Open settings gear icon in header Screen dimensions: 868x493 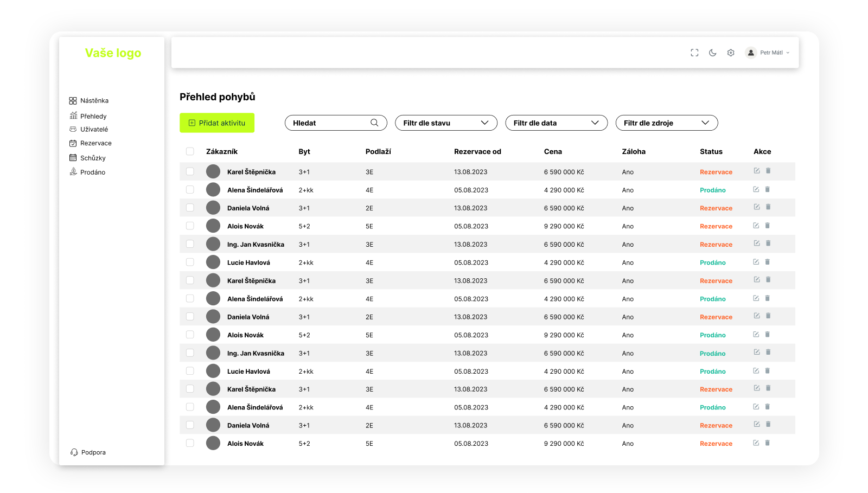click(x=731, y=53)
